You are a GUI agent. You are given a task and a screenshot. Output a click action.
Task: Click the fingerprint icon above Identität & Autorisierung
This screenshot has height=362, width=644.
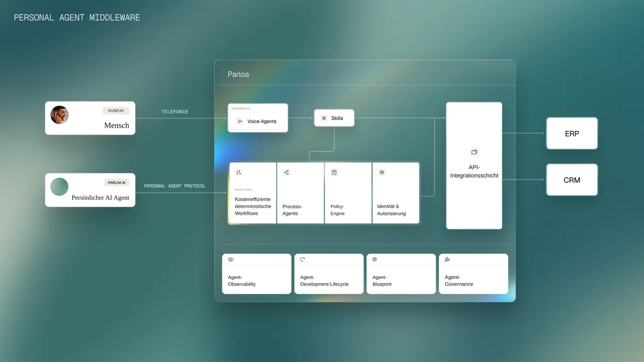pos(381,172)
